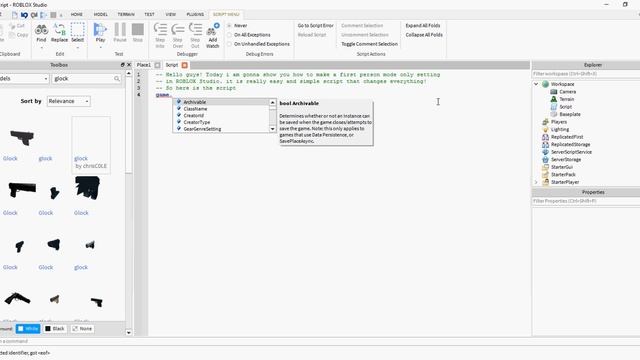Viewport: 640px width, 360px height.
Task: Open the Select tool dropdown arrow
Action: [x=78, y=48]
